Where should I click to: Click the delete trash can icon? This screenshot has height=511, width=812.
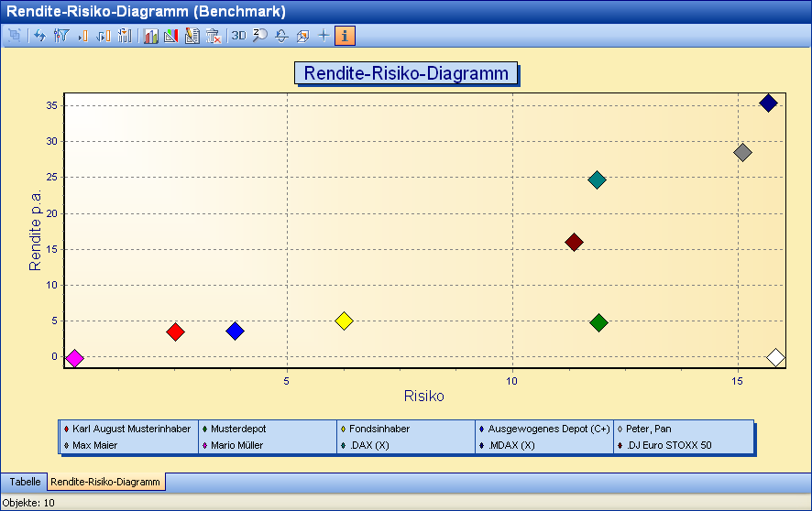tap(214, 36)
